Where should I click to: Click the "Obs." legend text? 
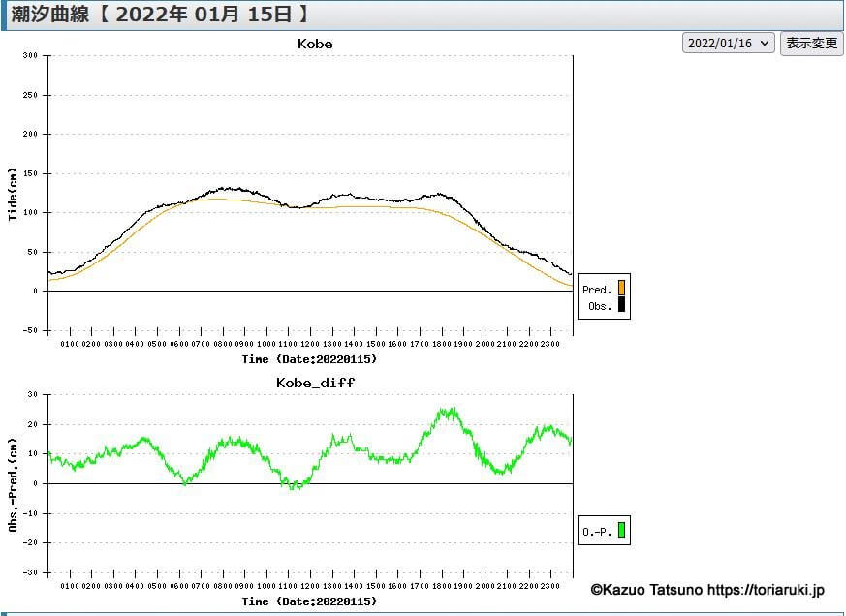pyautogui.click(x=599, y=306)
